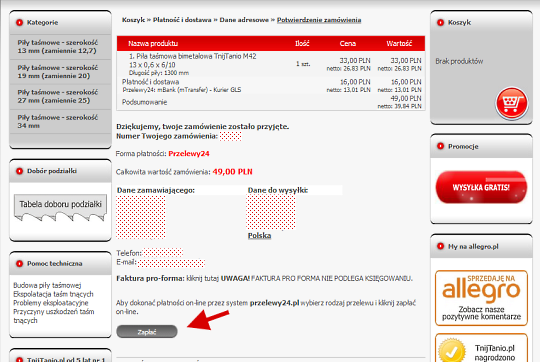Click the Nazwa produktu column header
Screen dimensions: 540x362
[153, 43]
